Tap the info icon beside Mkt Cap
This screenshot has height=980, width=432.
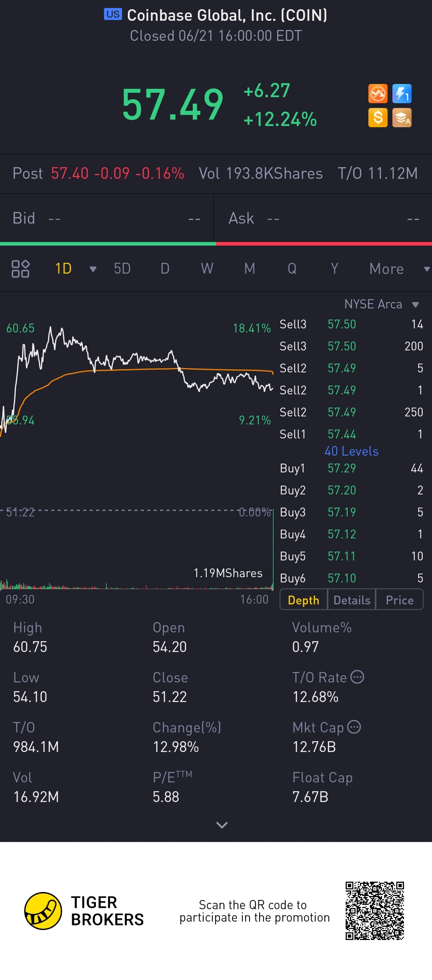coord(354,727)
